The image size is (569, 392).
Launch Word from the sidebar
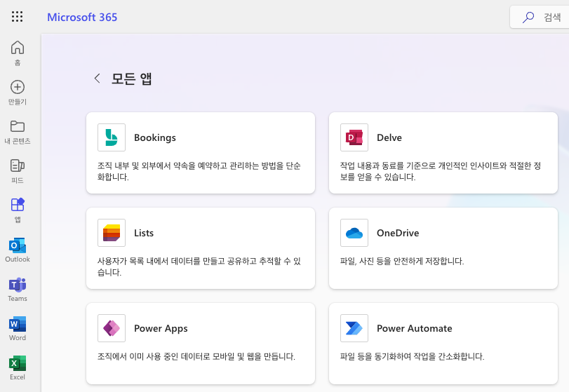pos(18,329)
